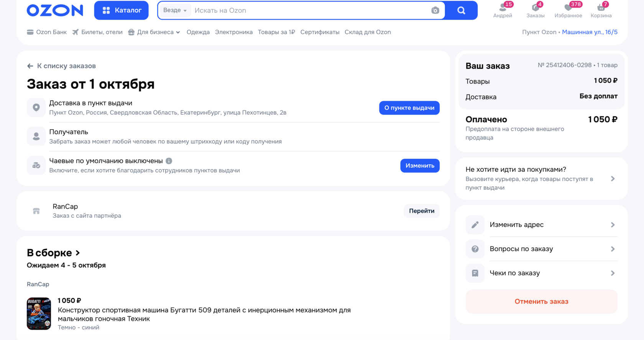Click Перейти to RanCap store
Image resolution: width=644 pixels, height=340 pixels.
tap(422, 211)
